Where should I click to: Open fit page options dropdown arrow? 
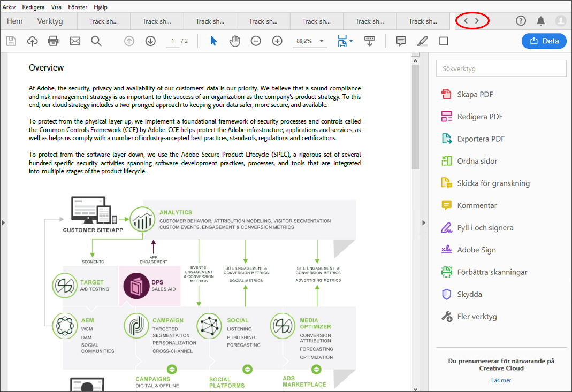(351, 41)
